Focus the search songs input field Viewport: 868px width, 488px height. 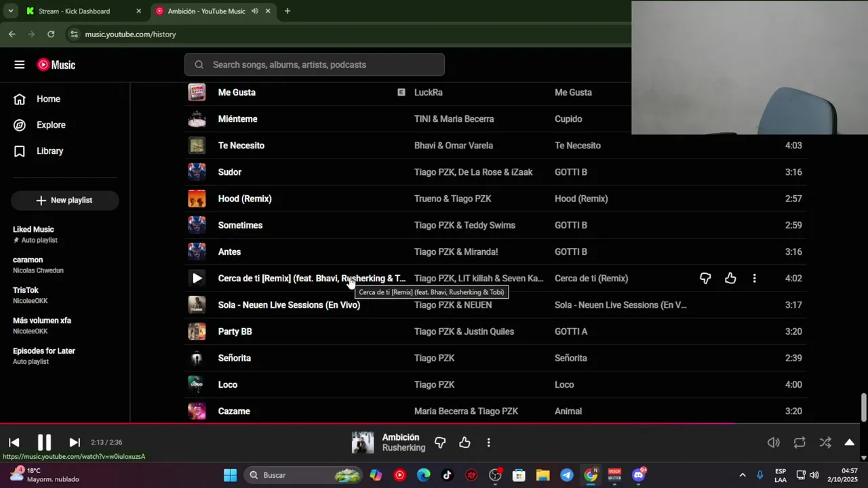(x=315, y=64)
